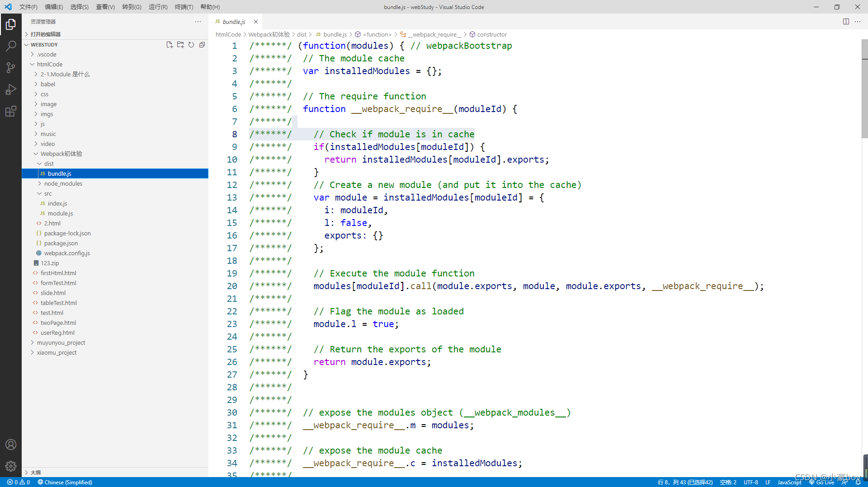Click the New Folder icon in Explorer
Viewport: 868px width, 487px height.
[180, 45]
